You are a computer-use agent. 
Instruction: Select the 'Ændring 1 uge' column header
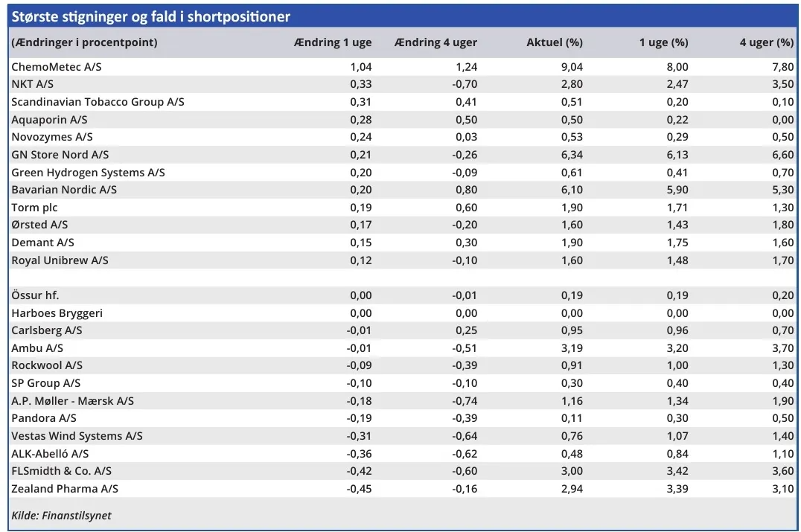[x=333, y=42]
